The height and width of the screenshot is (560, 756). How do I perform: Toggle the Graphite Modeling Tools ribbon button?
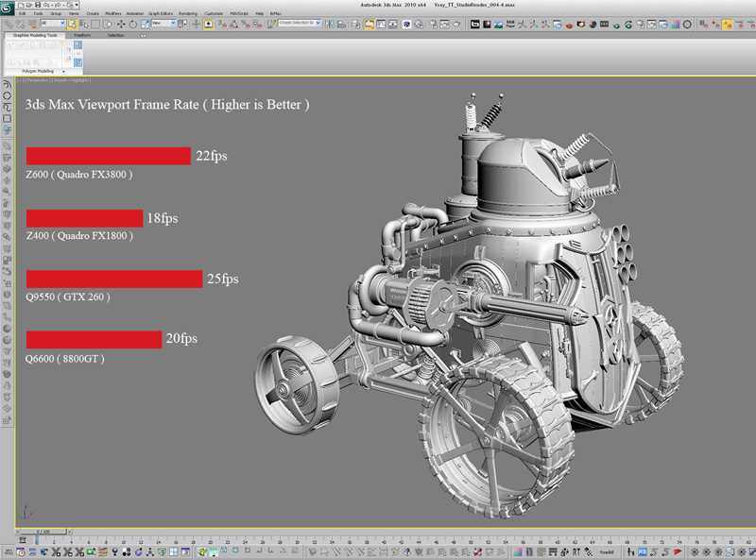point(369,24)
